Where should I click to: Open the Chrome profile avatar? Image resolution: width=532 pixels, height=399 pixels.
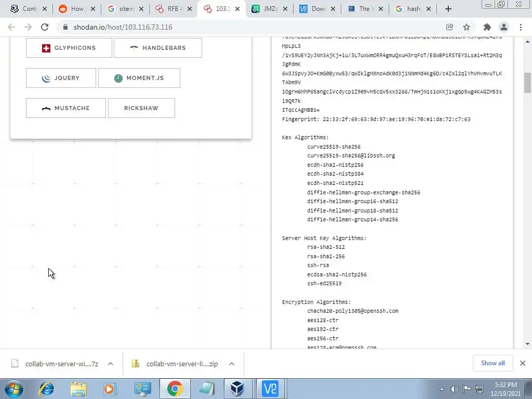tap(504, 27)
